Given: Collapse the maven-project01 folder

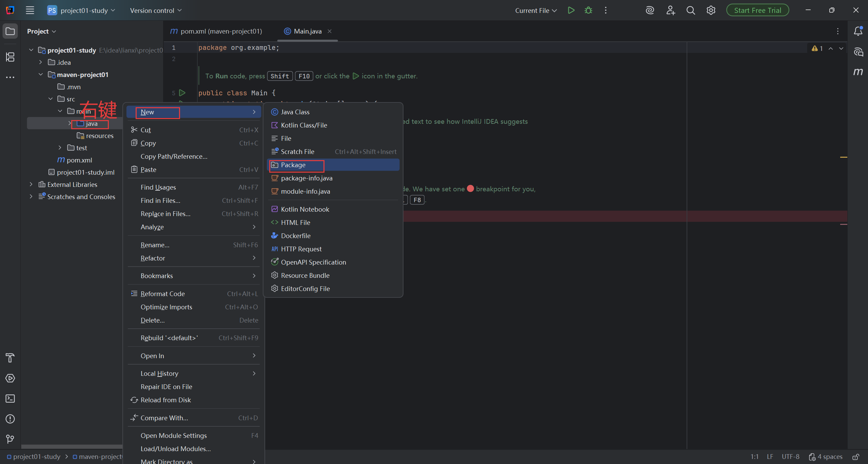Looking at the screenshot, I should pyautogui.click(x=41, y=75).
